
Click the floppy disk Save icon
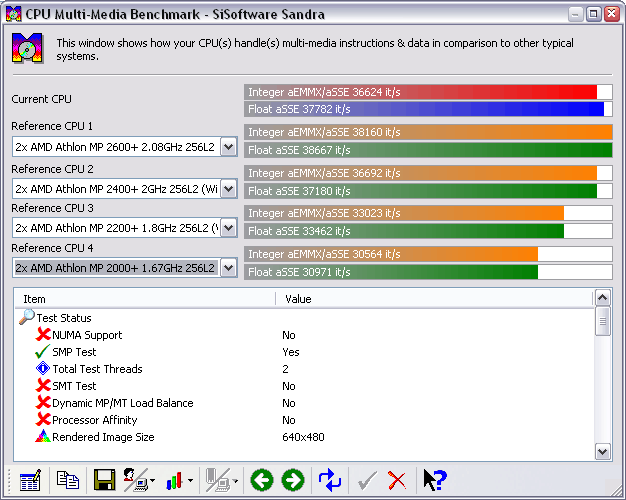(104, 480)
